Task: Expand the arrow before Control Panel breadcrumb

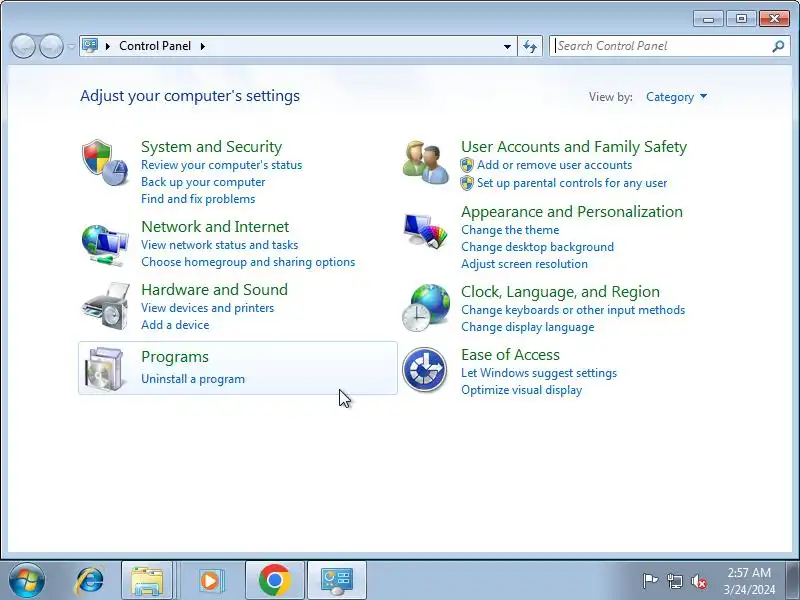Action: (x=108, y=46)
